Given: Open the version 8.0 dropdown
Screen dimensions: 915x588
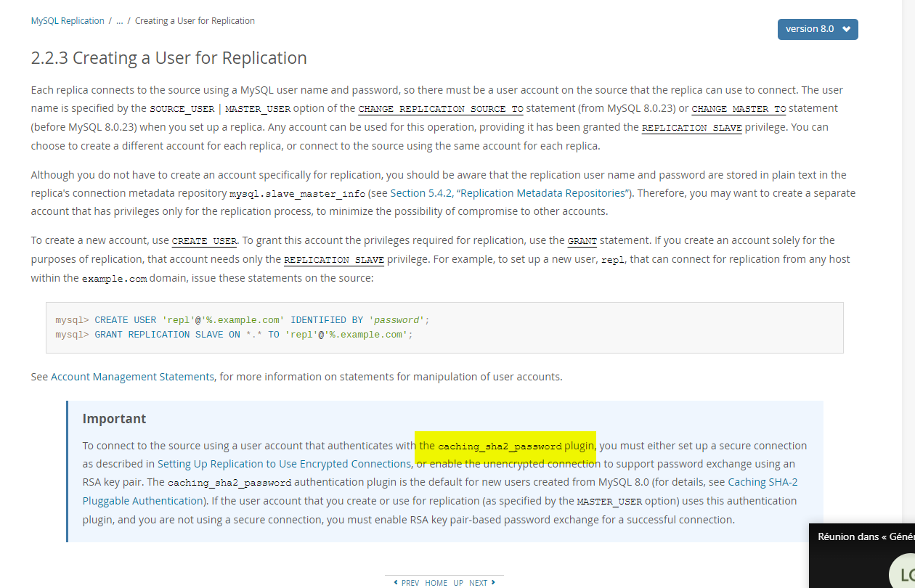Looking at the screenshot, I should pyautogui.click(x=818, y=29).
